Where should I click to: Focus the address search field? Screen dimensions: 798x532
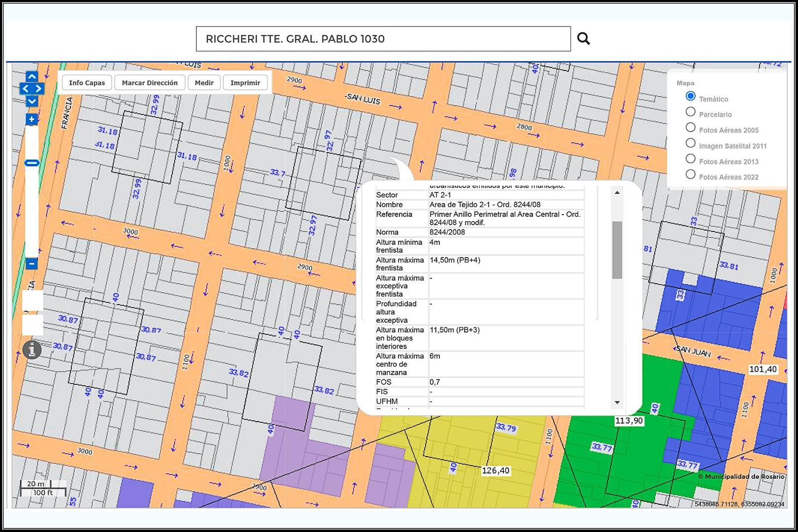tap(383, 39)
